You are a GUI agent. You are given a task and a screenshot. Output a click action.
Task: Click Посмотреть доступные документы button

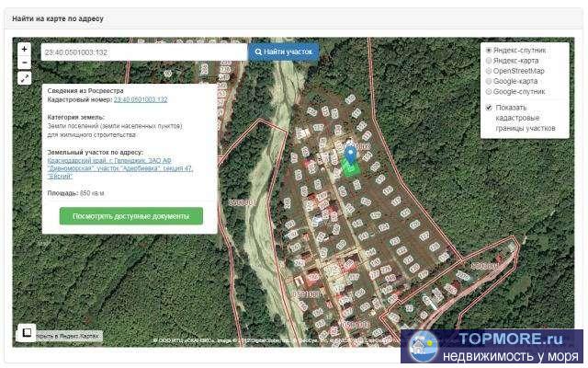130,216
